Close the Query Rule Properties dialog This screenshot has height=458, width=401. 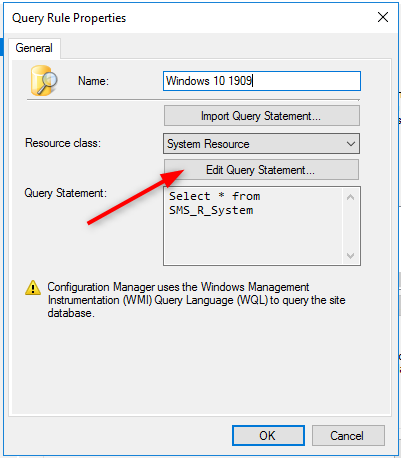pos(383,17)
